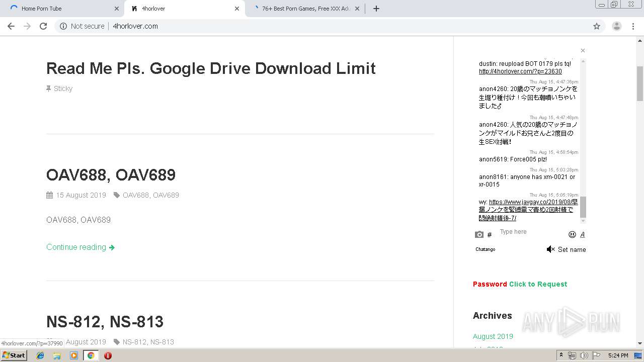This screenshot has height=362, width=644.
Task: Close the 4horlover tab
Action: 237,9
